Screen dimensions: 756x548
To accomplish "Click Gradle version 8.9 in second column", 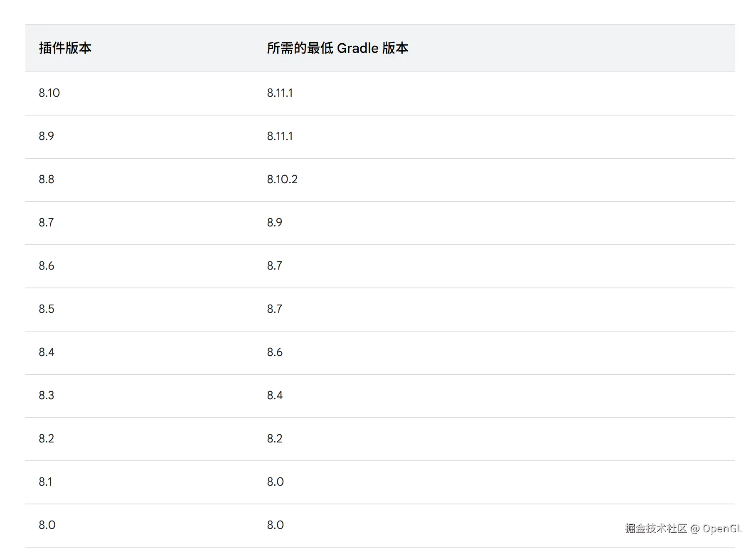I will click(x=274, y=223).
